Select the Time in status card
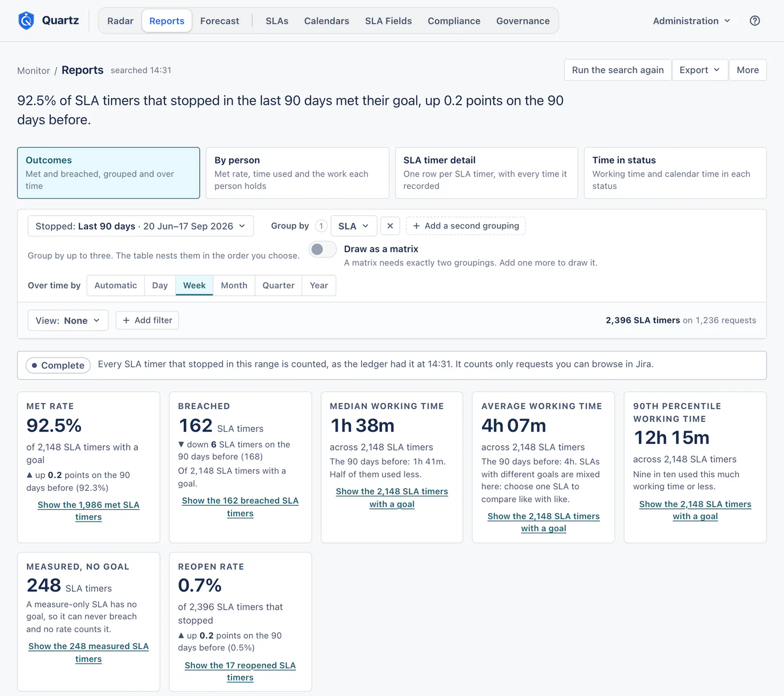The height and width of the screenshot is (696, 784). [675, 173]
